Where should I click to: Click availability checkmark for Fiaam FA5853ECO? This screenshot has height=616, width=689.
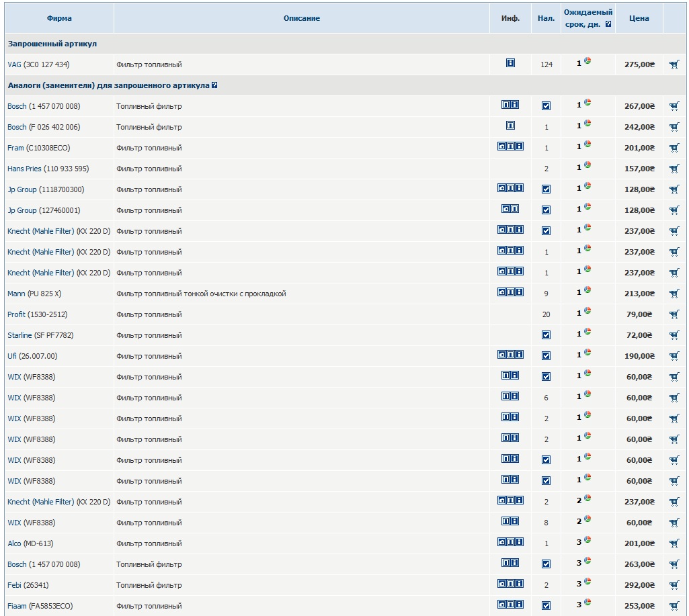546,605
